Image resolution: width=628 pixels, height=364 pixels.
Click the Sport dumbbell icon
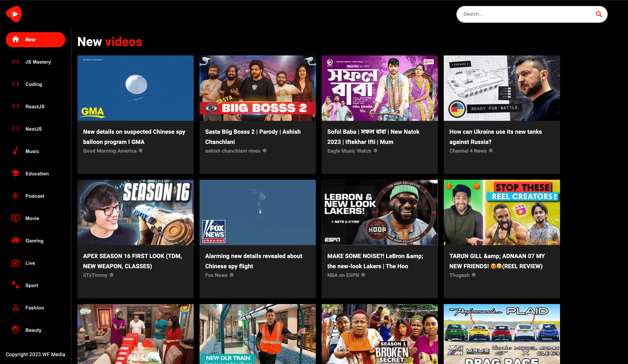tap(16, 285)
